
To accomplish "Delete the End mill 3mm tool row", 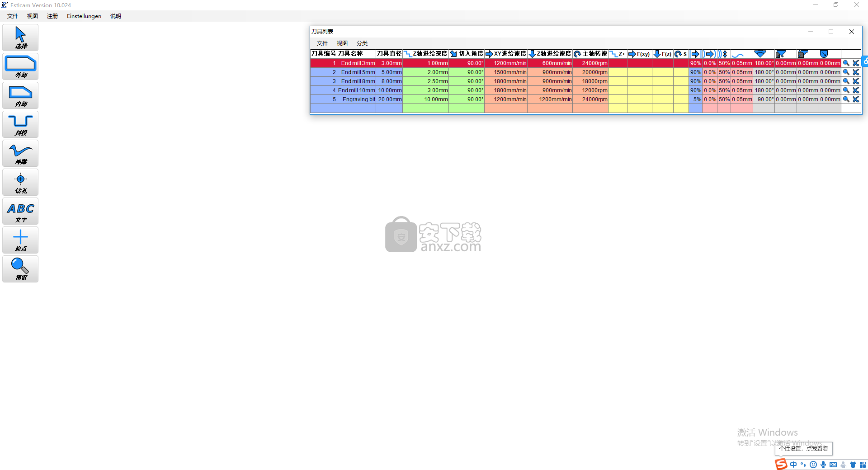I will pyautogui.click(x=856, y=63).
